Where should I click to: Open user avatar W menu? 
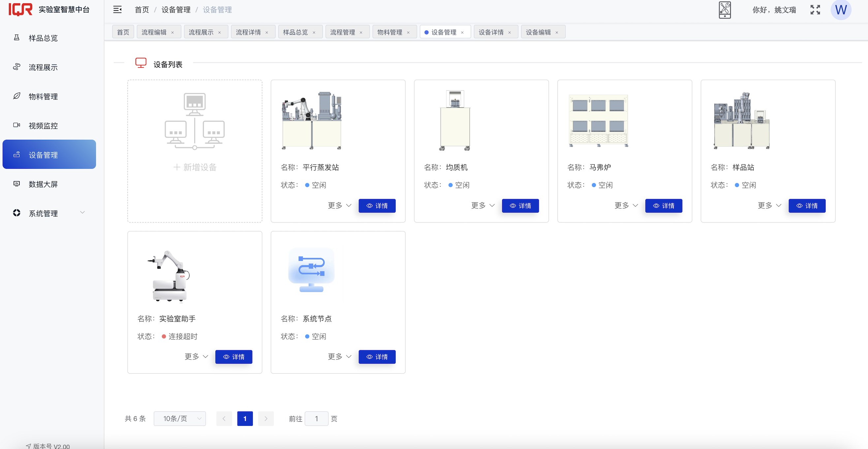click(x=841, y=10)
